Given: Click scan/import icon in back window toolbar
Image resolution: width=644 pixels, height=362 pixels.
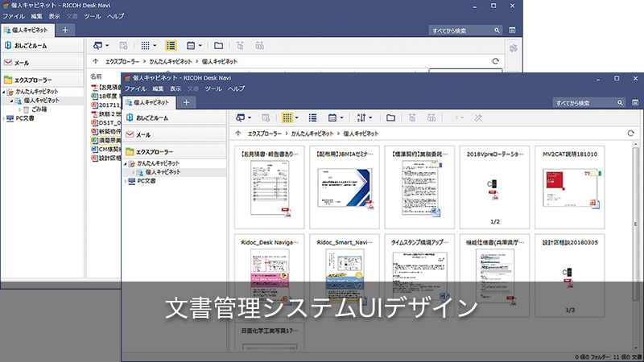Looking at the screenshot, I should (97, 46).
